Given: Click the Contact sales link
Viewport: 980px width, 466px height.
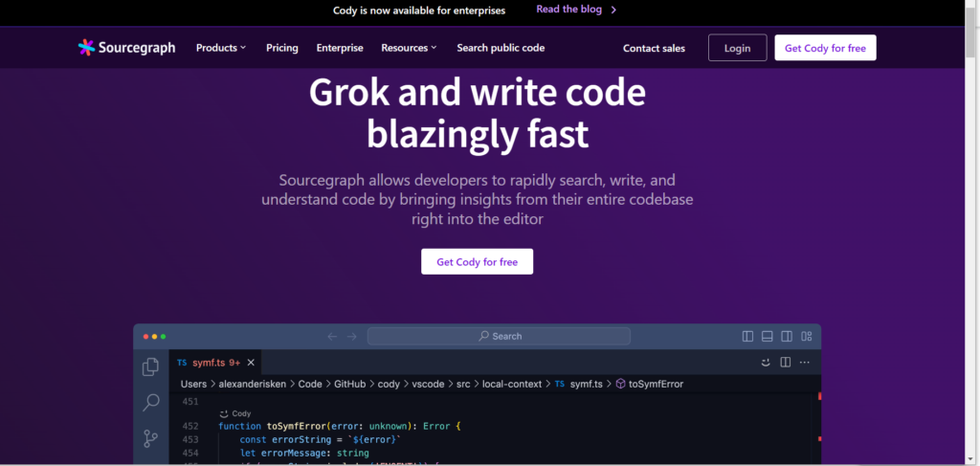Looking at the screenshot, I should [654, 48].
